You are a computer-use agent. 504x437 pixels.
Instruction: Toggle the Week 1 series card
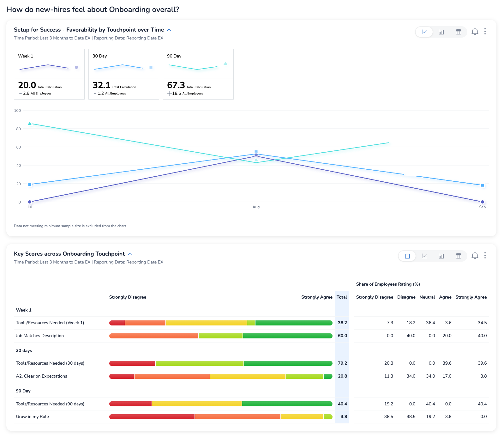(49, 74)
